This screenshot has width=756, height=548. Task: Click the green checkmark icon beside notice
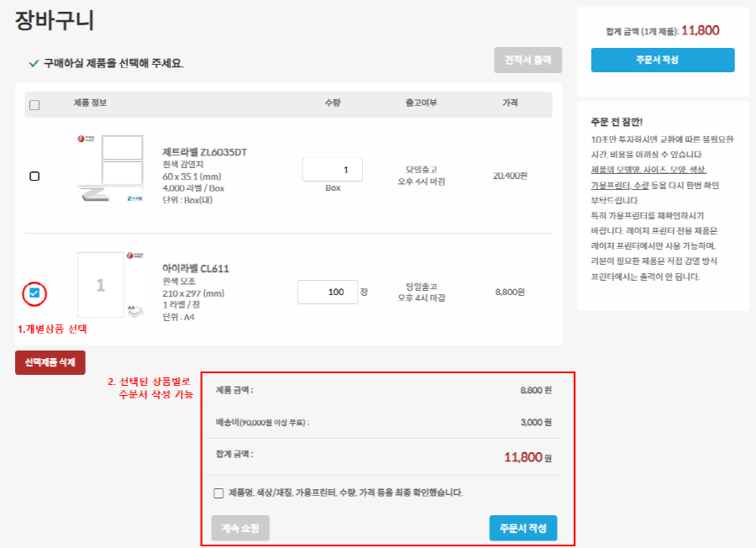34,63
